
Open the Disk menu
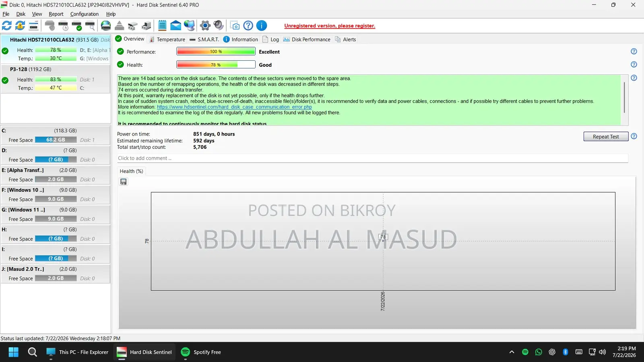click(x=21, y=14)
